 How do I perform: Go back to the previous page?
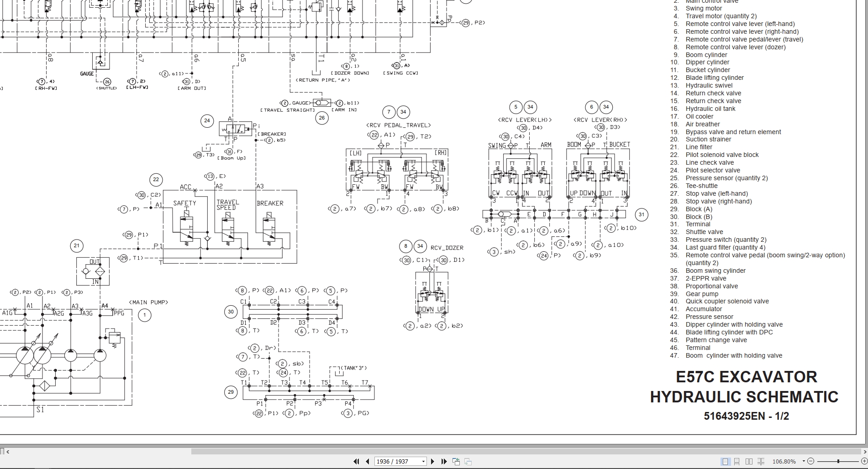tap(368, 461)
